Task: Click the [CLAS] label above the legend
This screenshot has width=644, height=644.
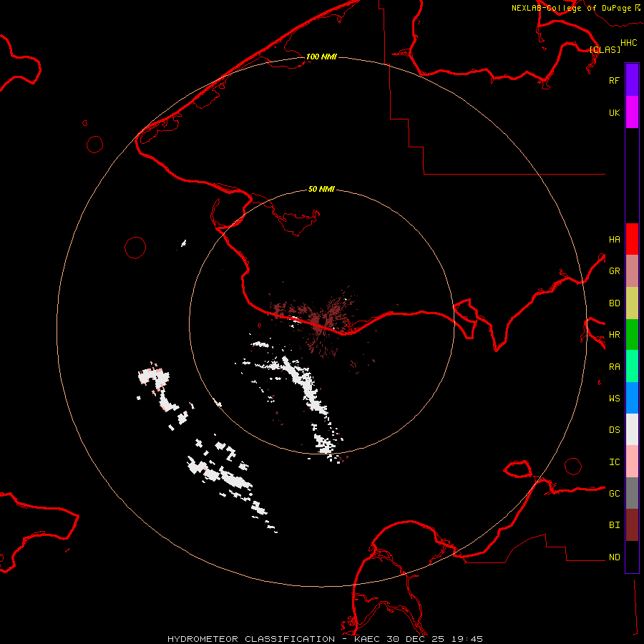Action: 605,49
